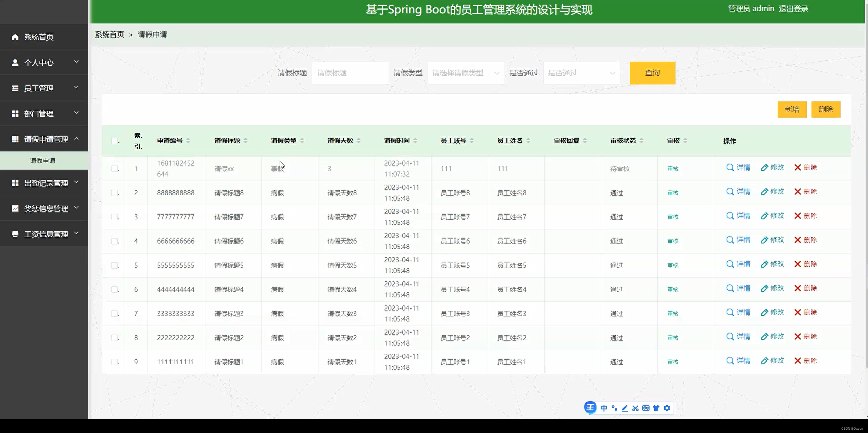Image resolution: width=868 pixels, height=433 pixels.
Task: Click the 审核 link in row 9
Action: point(673,362)
